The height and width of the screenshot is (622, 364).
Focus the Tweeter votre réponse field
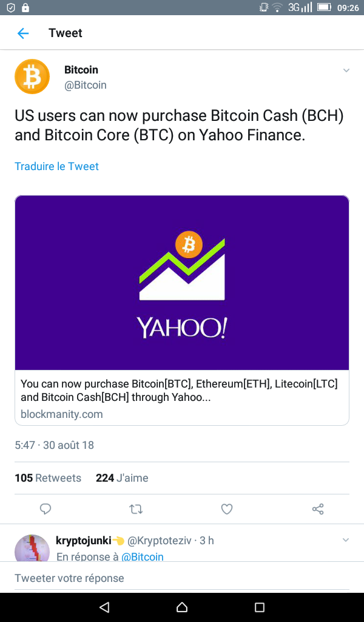(182, 578)
